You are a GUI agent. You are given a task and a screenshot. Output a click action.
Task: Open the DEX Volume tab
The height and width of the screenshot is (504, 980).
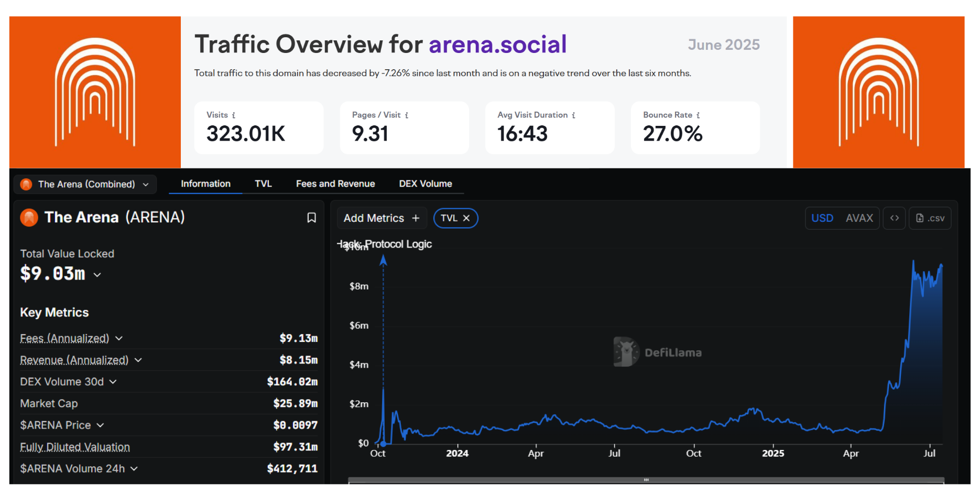(425, 184)
